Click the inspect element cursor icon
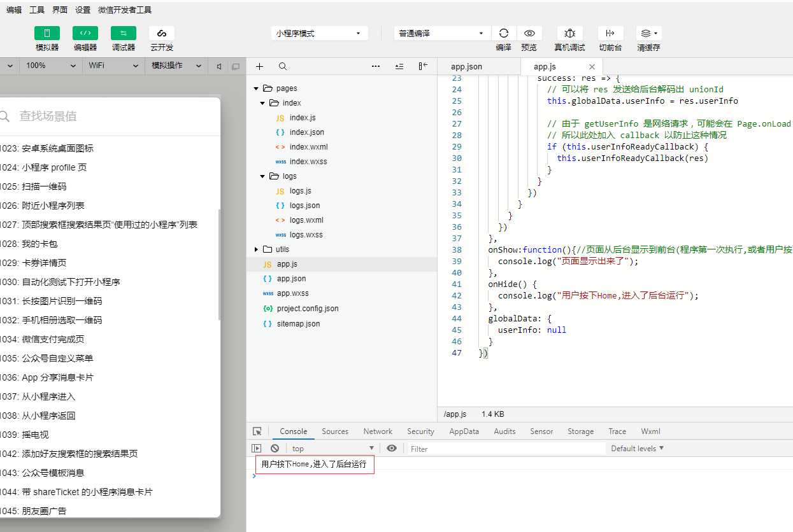This screenshot has height=532, width=793. tap(257, 431)
